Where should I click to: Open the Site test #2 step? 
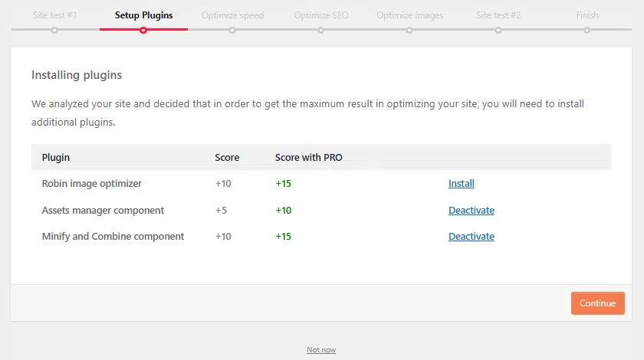point(498,15)
